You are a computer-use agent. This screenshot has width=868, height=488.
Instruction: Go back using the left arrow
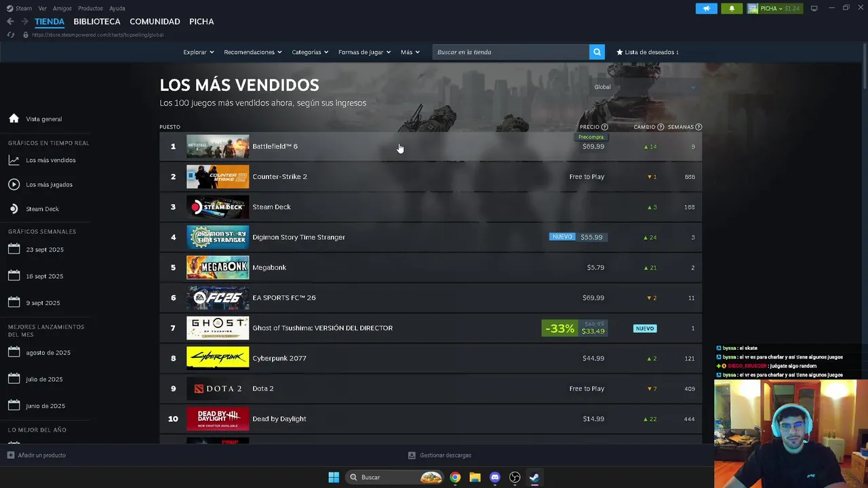pos(10,22)
